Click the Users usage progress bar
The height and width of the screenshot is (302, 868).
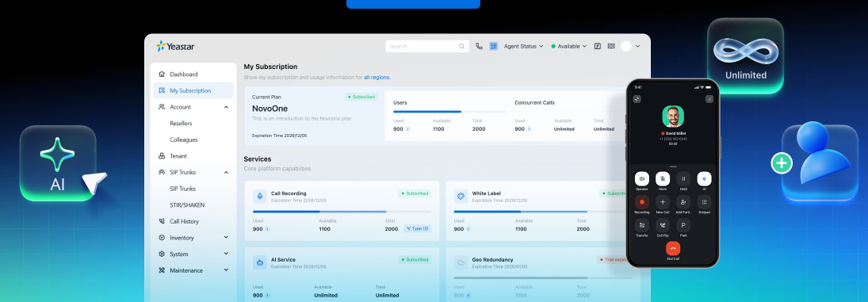pyautogui.click(x=449, y=112)
